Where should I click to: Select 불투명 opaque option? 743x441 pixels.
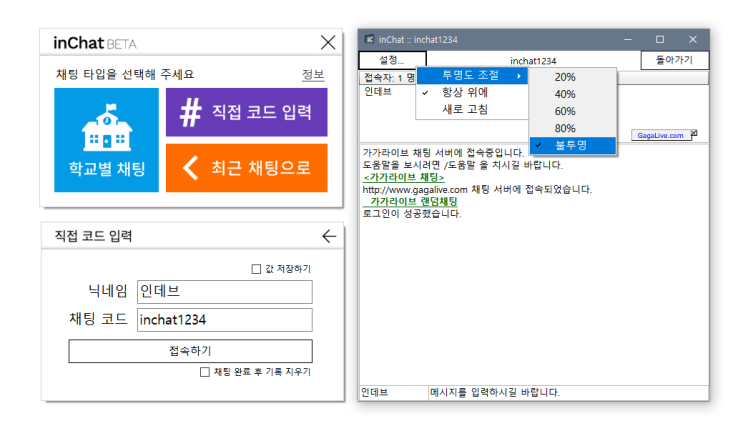click(572, 145)
